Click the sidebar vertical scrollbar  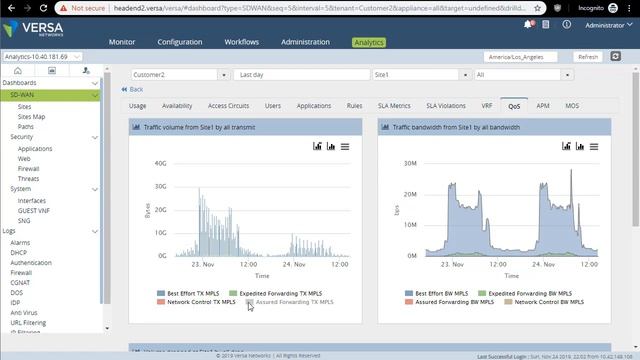pyautogui.click(x=107, y=188)
